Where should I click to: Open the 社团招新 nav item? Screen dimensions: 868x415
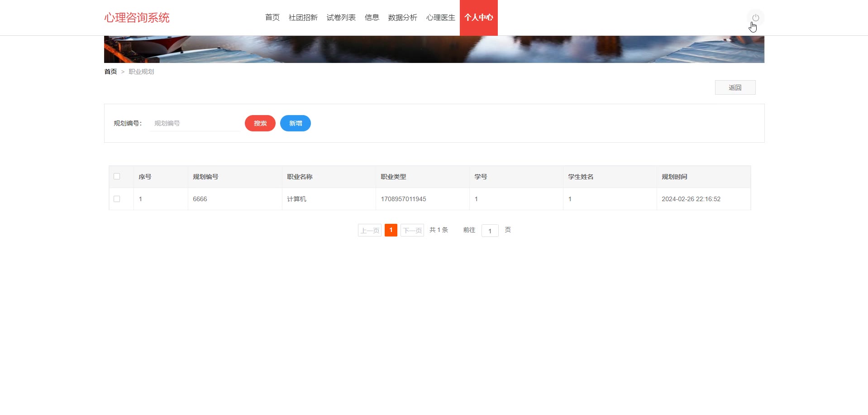[x=303, y=18]
